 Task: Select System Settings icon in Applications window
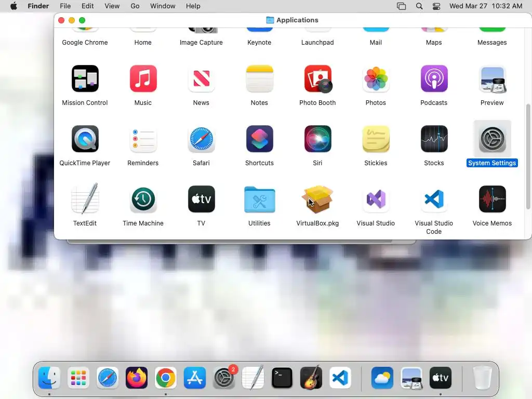pyautogui.click(x=493, y=139)
